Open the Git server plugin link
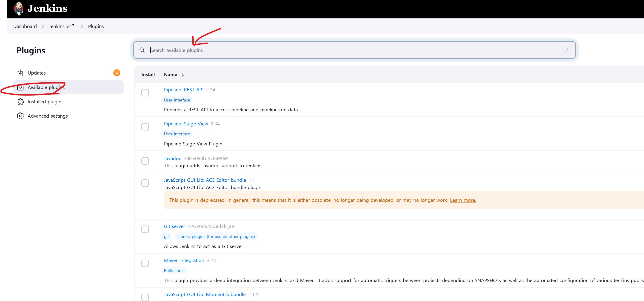Viewport: 644px width, 301px height. [174, 226]
